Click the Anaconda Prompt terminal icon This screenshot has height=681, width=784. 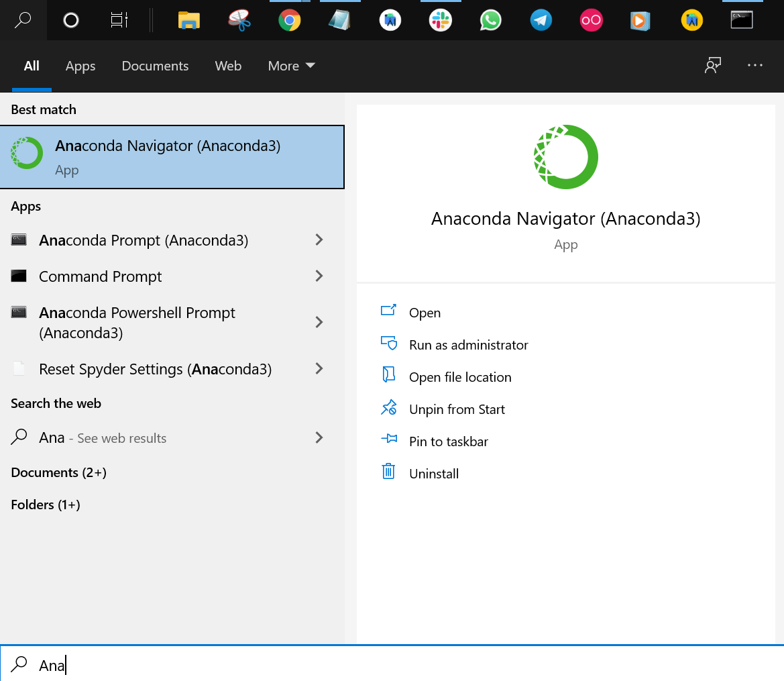click(19, 240)
